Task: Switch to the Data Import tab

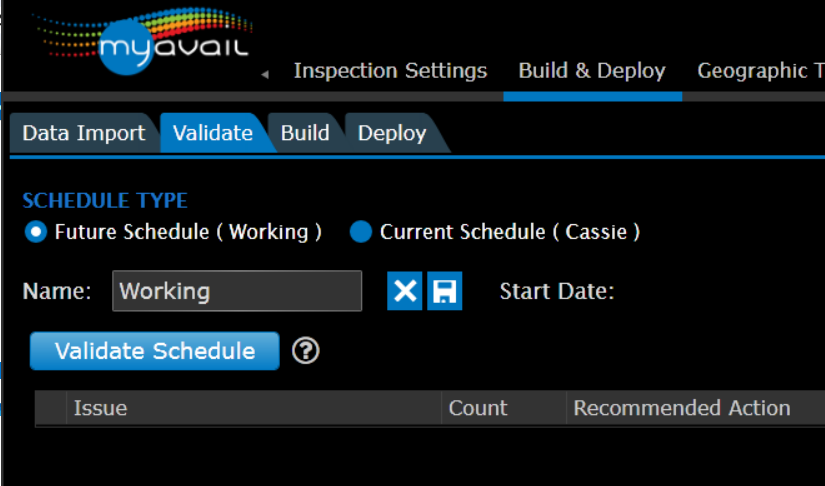Action: pyautogui.click(x=84, y=133)
